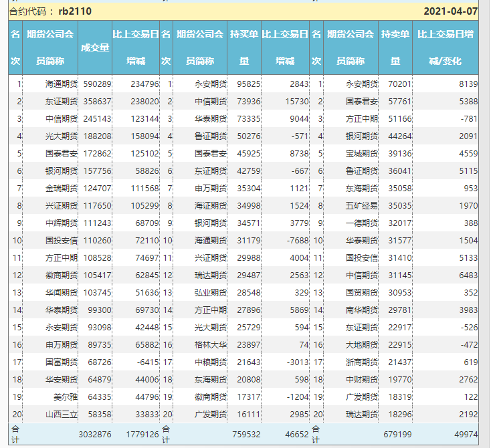This screenshot has height=448, width=495.
Task: Select 美尔雅 in the volume list
Action: [66, 397]
